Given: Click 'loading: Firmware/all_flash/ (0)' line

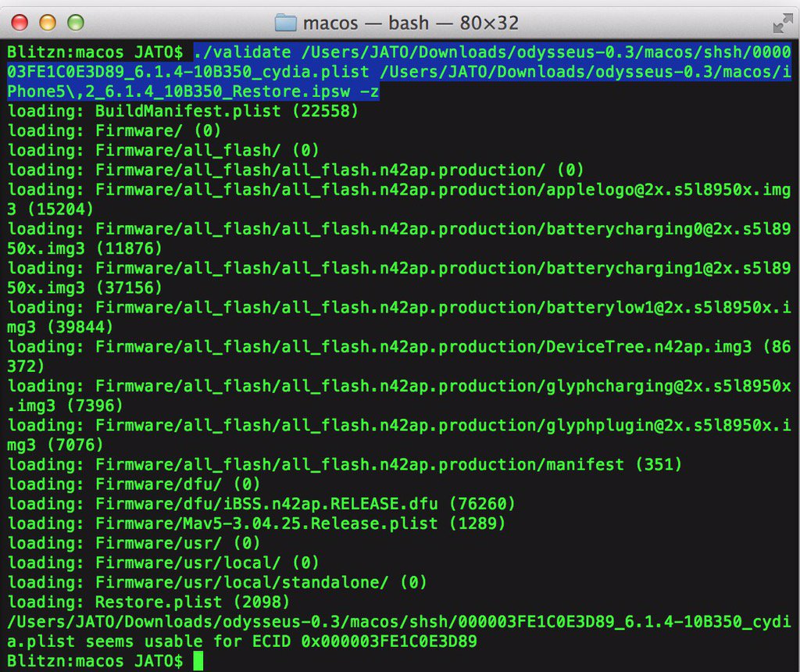Looking at the screenshot, I should pos(163,151).
